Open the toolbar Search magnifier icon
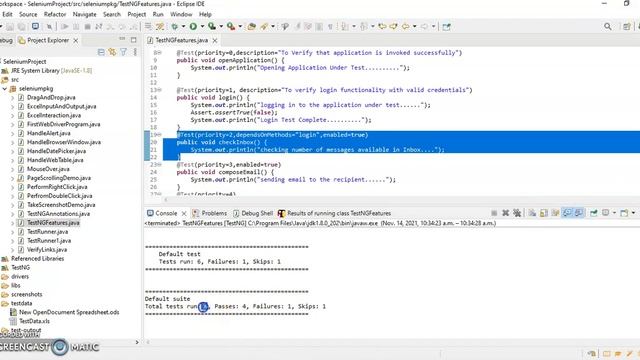Viewport: 640px width, 360px height. click(608, 27)
